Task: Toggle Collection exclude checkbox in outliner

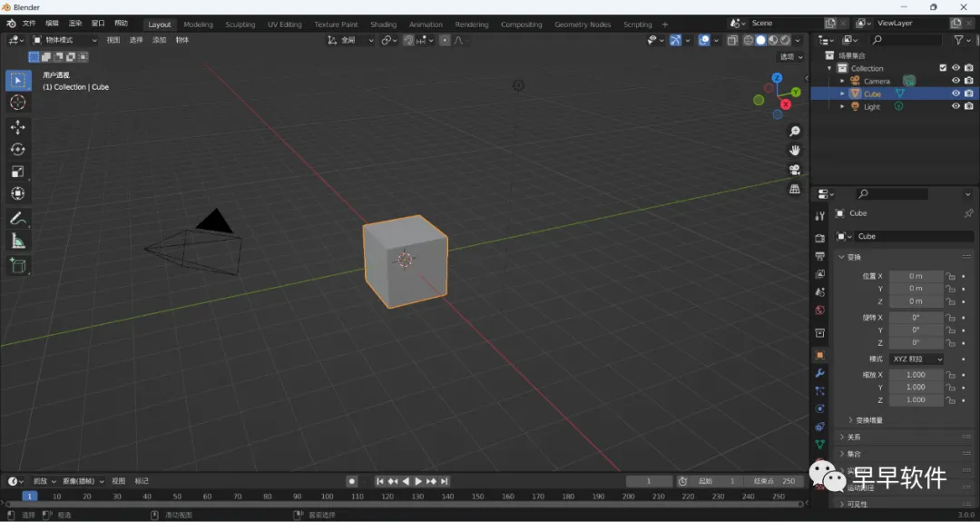Action: [943, 68]
